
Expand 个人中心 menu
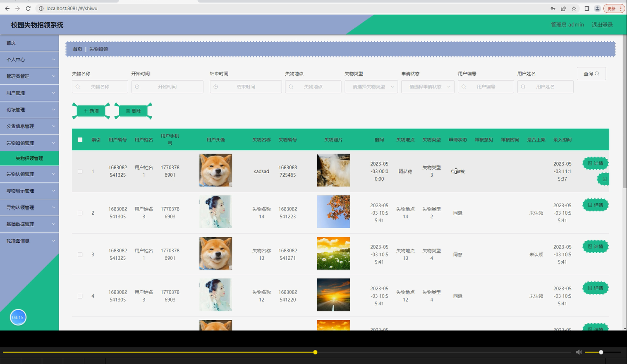tap(29, 60)
